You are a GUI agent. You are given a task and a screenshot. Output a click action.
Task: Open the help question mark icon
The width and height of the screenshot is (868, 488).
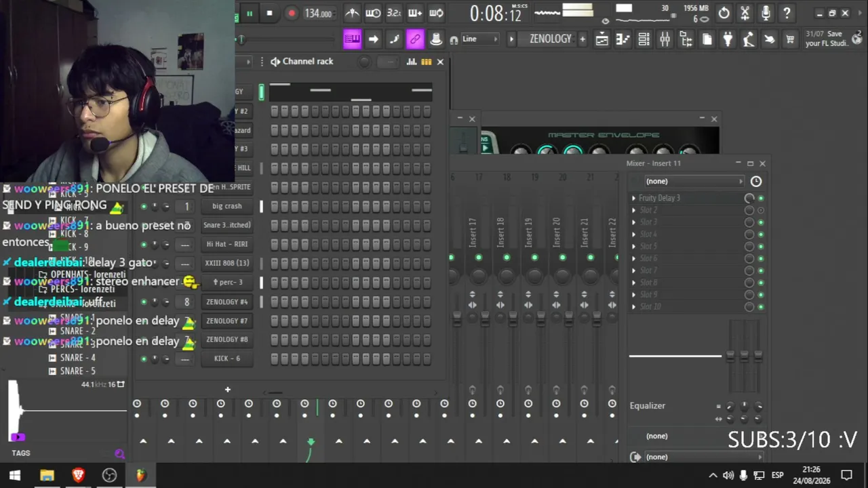tap(787, 13)
